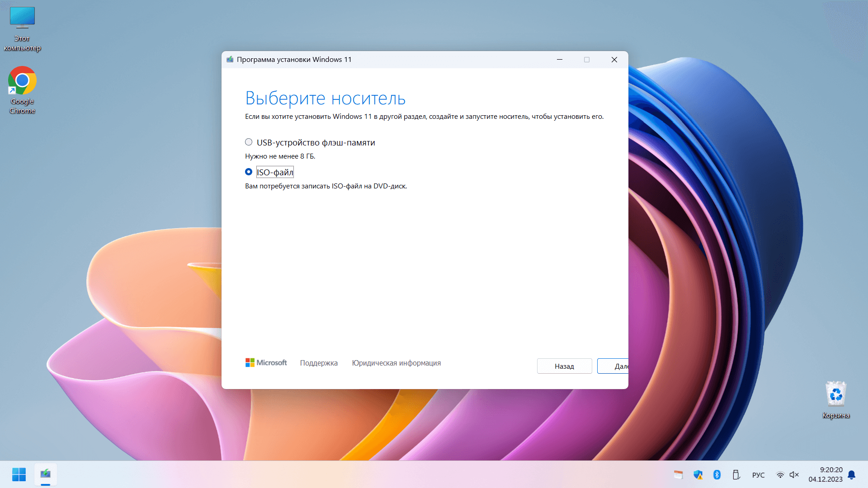Open Windows Start menu
This screenshot has width=868, height=488.
19,474
